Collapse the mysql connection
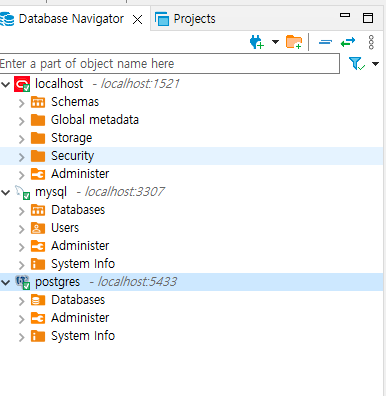This screenshot has width=386, height=396. tap(6, 192)
